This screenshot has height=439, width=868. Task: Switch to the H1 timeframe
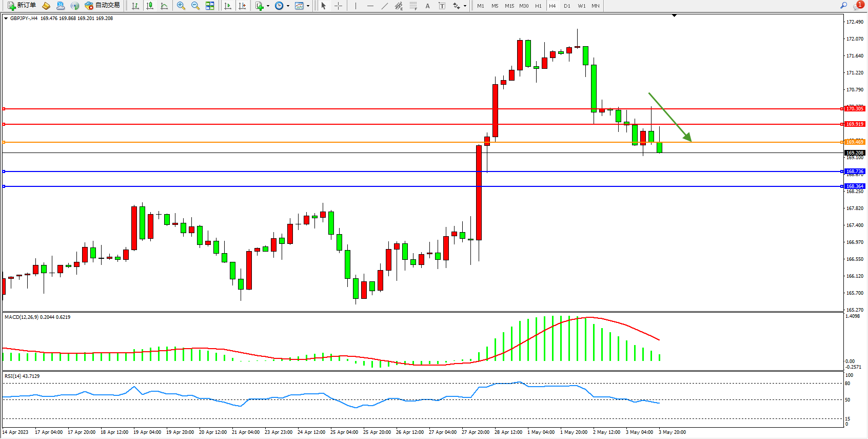[538, 6]
